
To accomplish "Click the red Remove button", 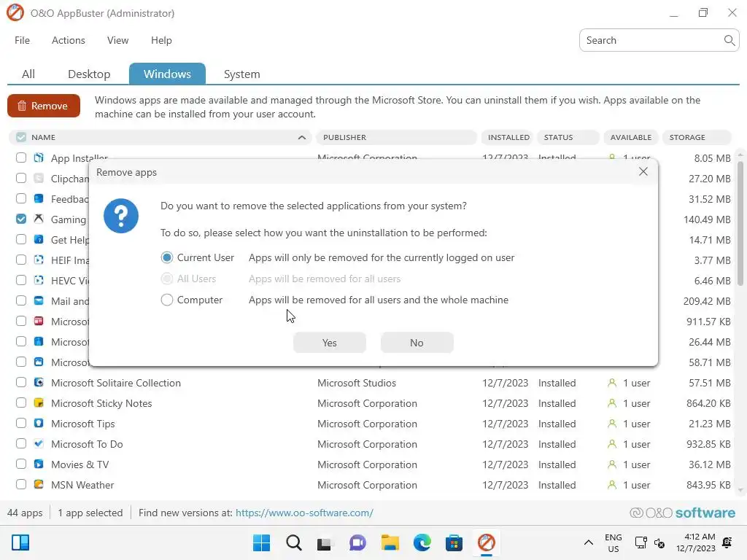I will click(x=43, y=106).
